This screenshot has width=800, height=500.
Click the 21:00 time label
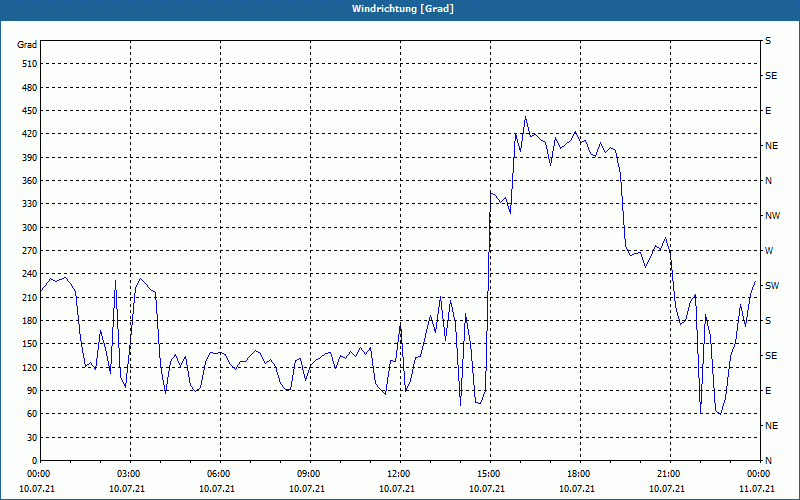pos(667,474)
